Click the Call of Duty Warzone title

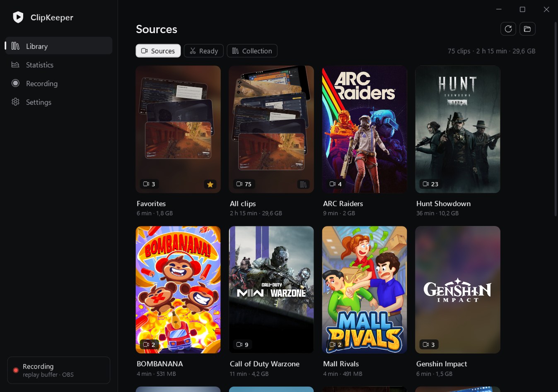tap(265, 364)
